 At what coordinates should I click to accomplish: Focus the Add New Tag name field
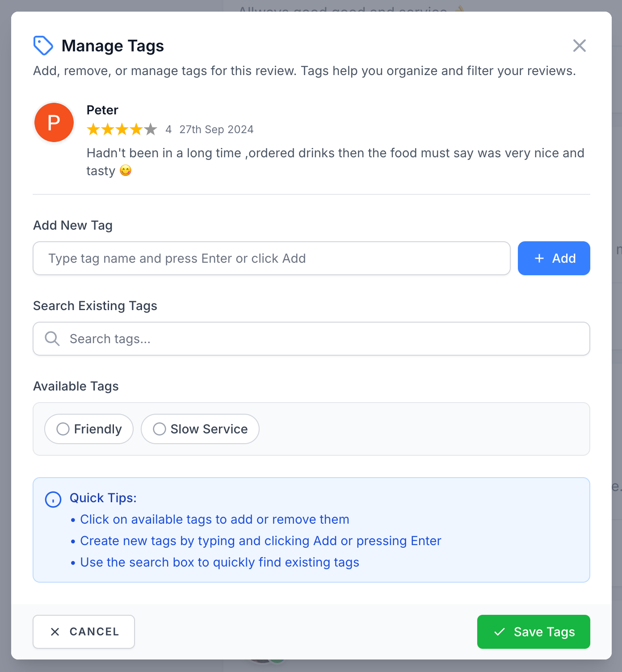pyautogui.click(x=272, y=258)
